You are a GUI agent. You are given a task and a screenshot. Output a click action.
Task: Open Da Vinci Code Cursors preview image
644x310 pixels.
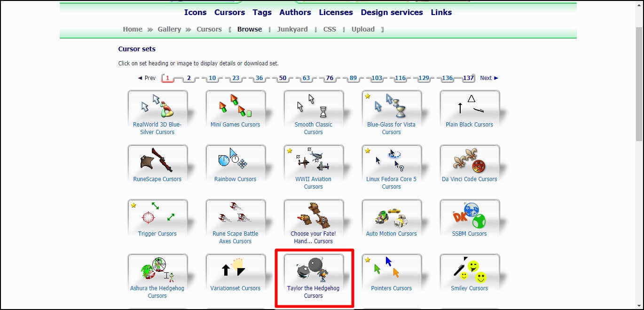(470, 160)
